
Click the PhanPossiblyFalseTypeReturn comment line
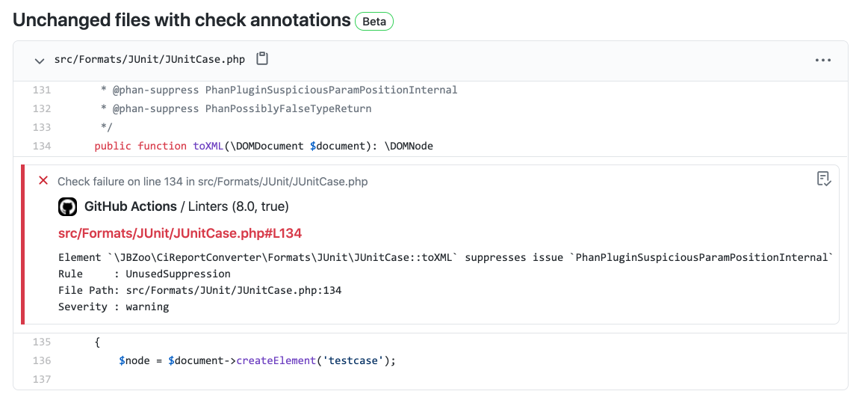tap(236, 108)
